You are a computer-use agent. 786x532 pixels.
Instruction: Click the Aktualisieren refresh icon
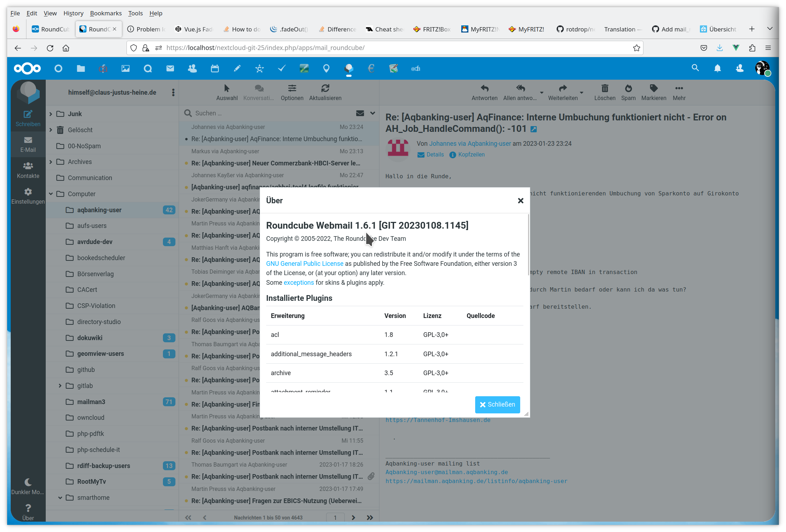coord(325,89)
